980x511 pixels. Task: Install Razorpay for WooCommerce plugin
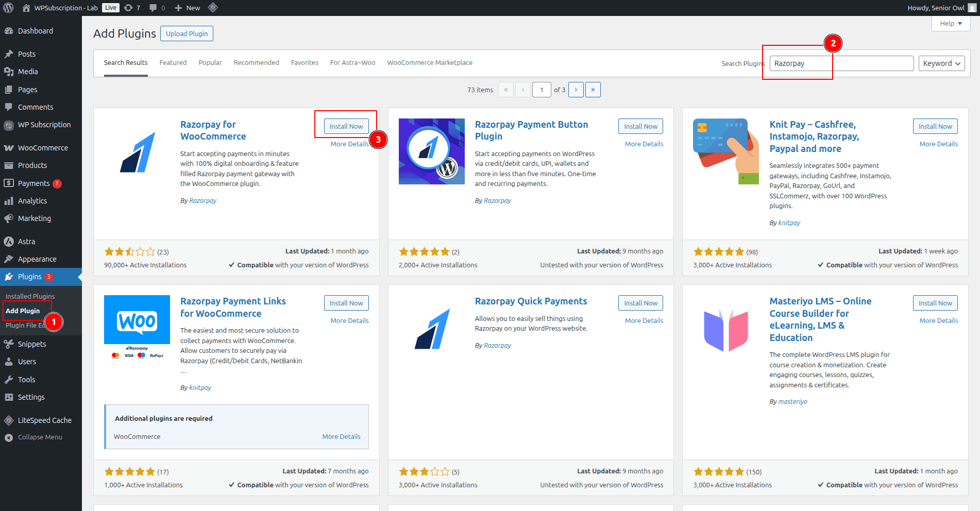(346, 126)
